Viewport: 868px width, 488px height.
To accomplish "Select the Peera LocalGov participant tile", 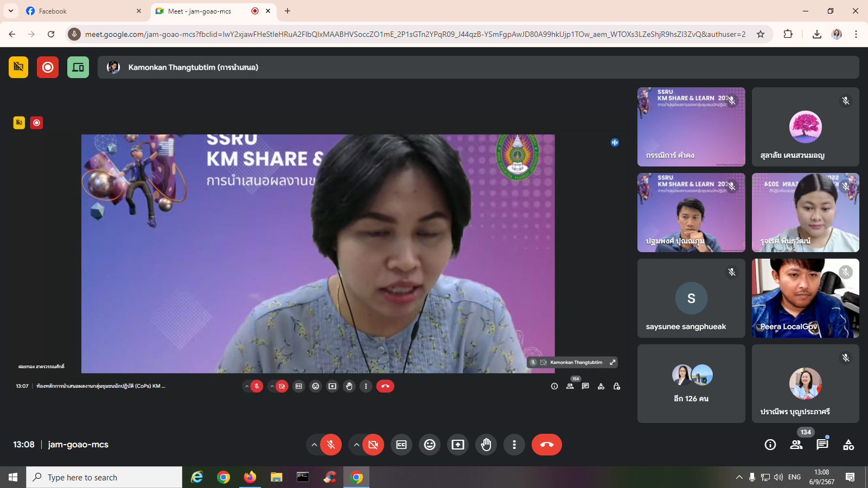I will point(805,298).
